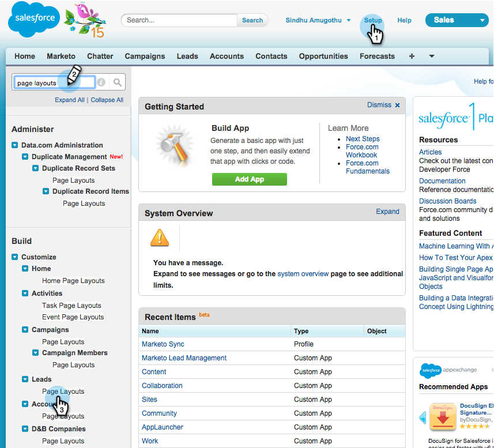Image resolution: width=494 pixels, height=448 pixels.
Task: Focus the global Search text field
Action: tap(180, 20)
